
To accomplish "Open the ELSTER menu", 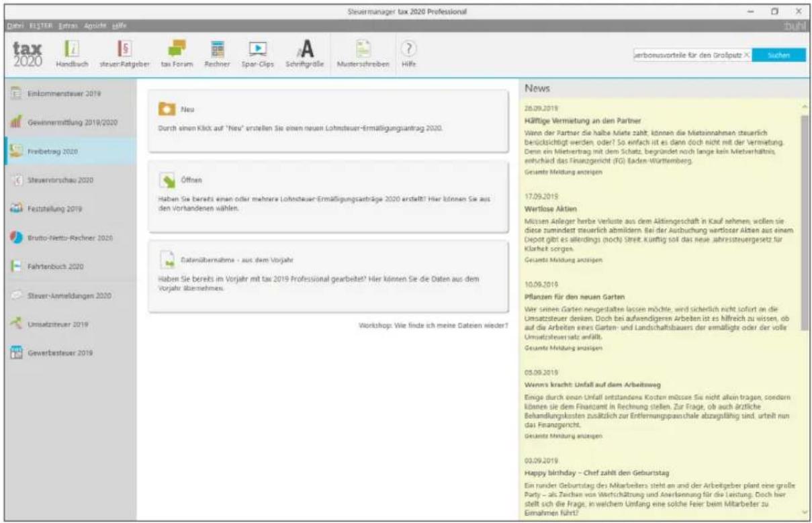I will (40, 25).
